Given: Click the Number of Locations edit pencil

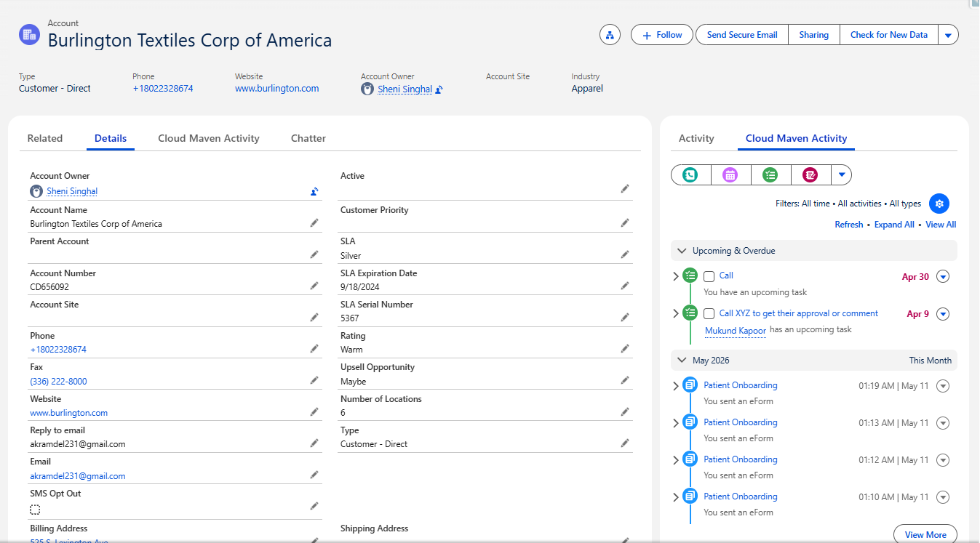Looking at the screenshot, I should (625, 412).
